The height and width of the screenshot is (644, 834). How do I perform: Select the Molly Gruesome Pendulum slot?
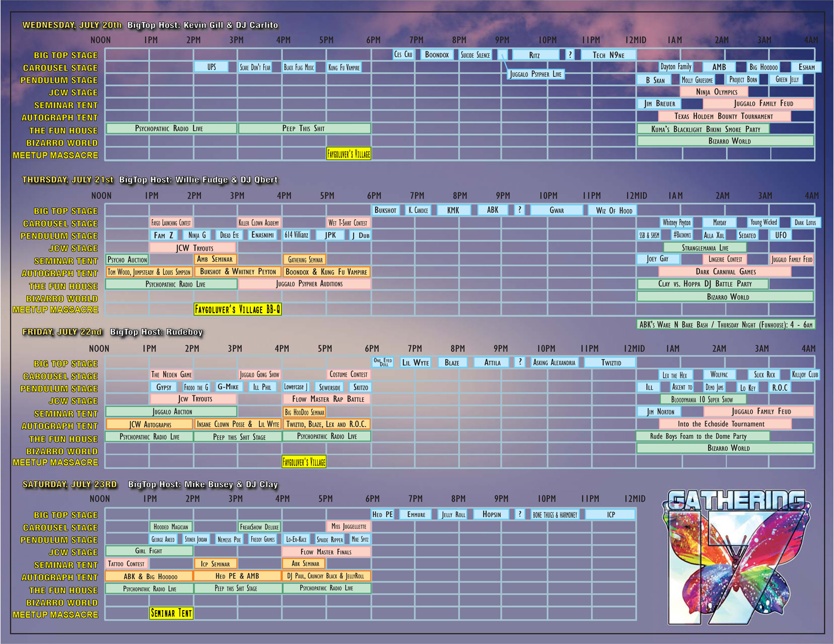pyautogui.click(x=697, y=79)
